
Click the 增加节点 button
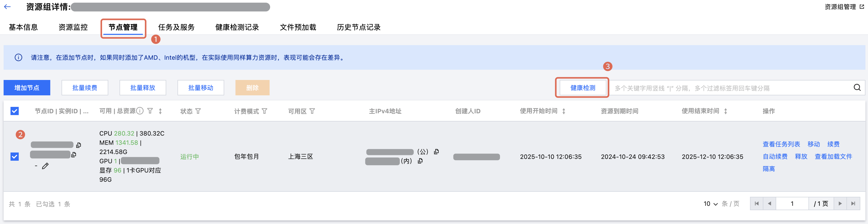tap(27, 88)
